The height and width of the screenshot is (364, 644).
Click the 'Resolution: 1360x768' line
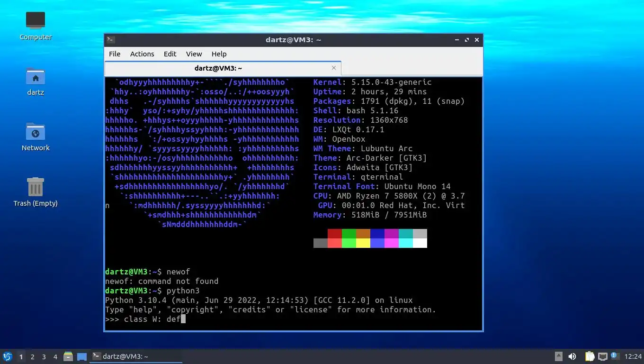(360, 120)
